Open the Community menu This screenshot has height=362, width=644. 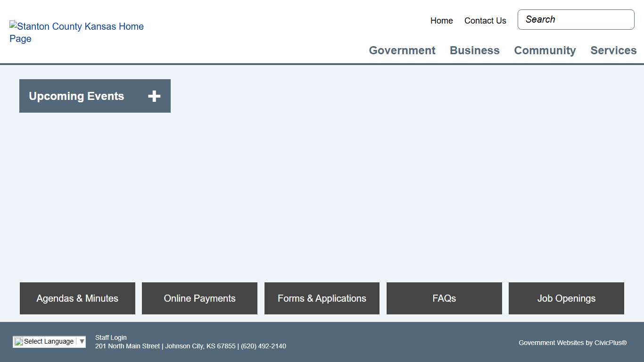[545, 50]
